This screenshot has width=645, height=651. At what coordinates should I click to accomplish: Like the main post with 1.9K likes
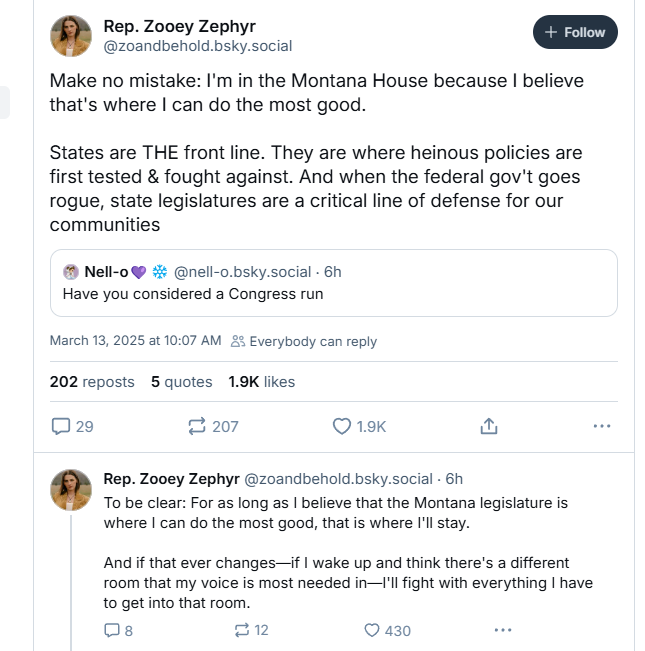coord(342,426)
